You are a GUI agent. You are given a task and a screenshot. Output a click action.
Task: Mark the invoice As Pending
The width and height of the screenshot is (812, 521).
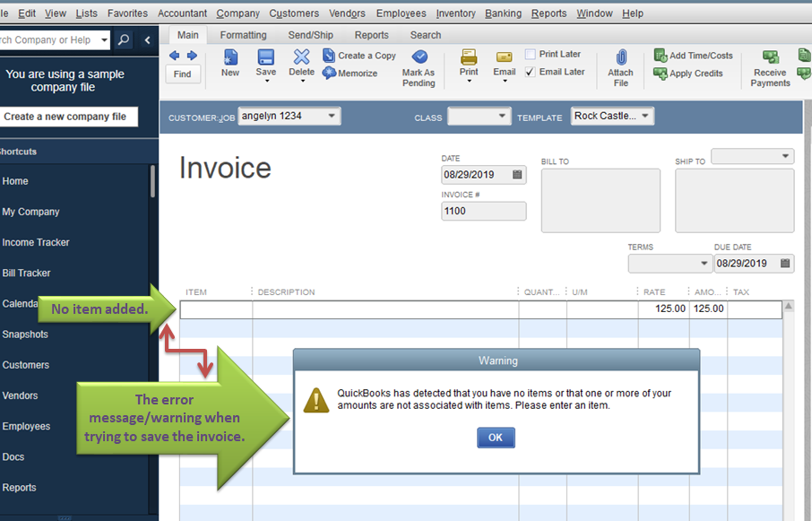point(419,68)
